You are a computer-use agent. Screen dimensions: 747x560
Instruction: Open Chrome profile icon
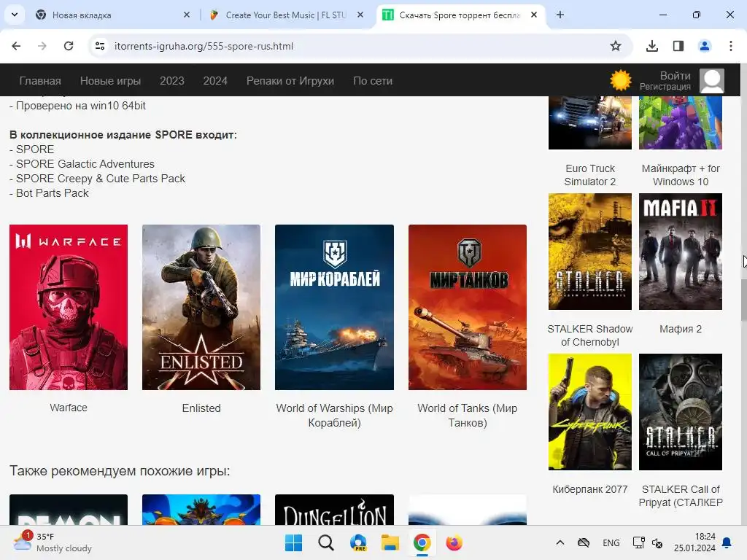[705, 46]
